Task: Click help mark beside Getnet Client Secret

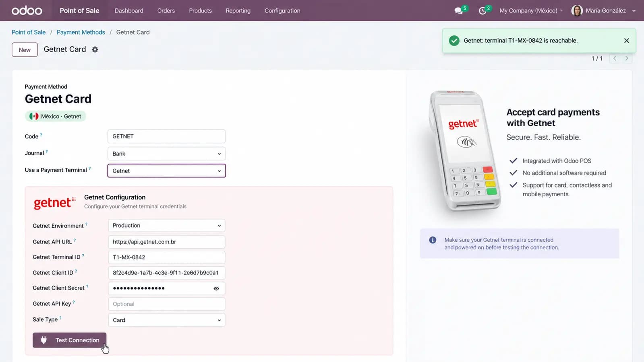Action: pos(87,286)
